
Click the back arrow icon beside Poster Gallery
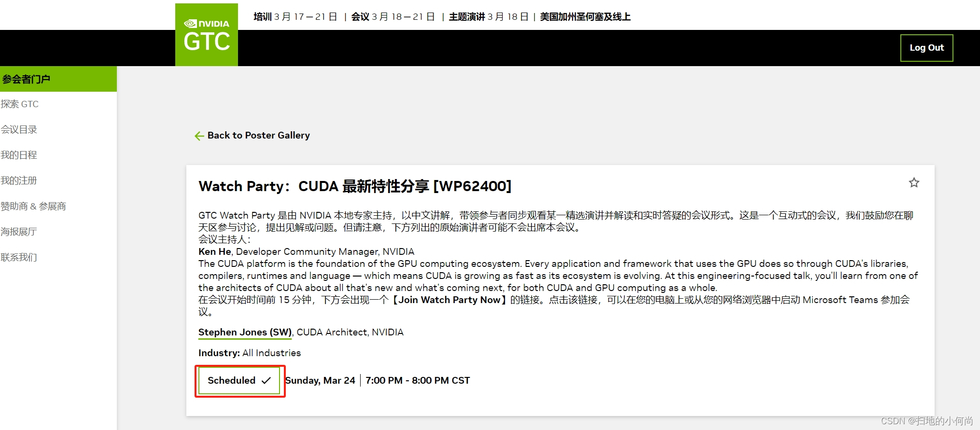point(199,136)
